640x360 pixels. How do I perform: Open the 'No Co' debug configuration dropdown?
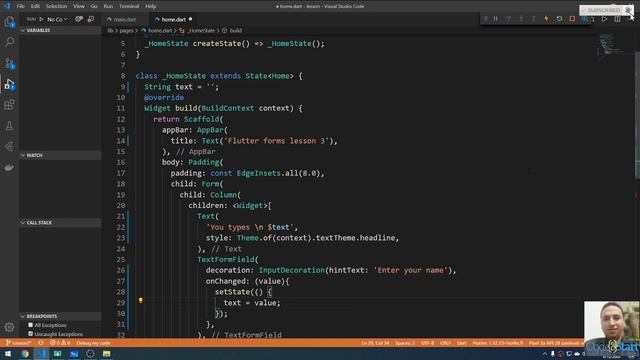pos(57,19)
